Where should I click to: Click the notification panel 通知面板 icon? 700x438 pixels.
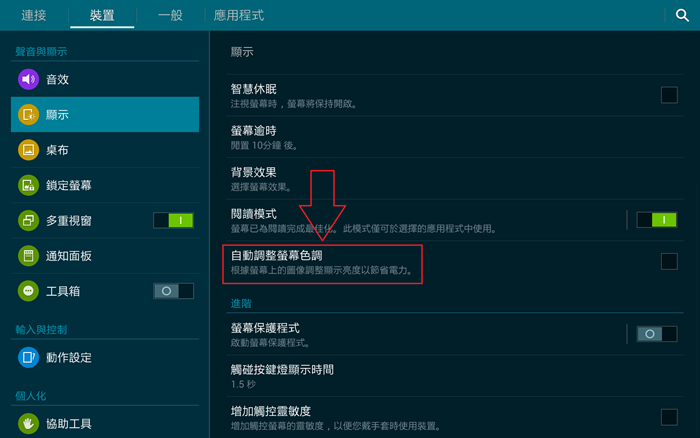[28, 256]
